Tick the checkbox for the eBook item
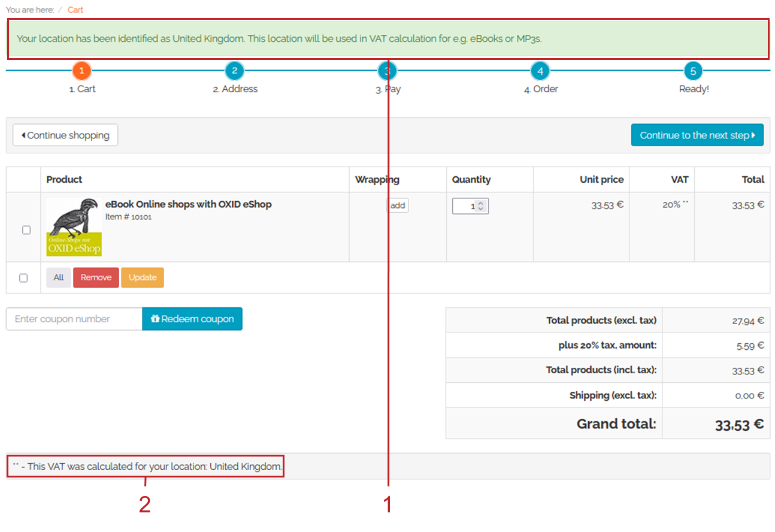Viewport: 775px width, 532px height. click(26, 230)
